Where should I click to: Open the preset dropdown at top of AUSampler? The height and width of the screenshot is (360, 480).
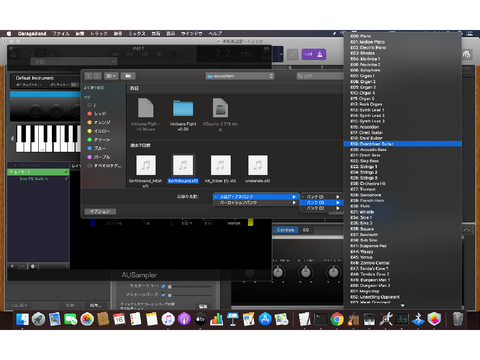74,62
